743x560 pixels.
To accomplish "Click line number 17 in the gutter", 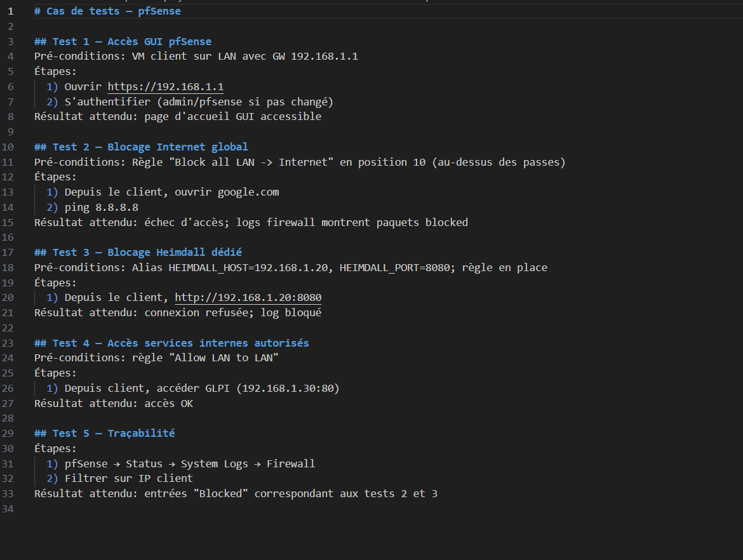I will click(10, 253).
